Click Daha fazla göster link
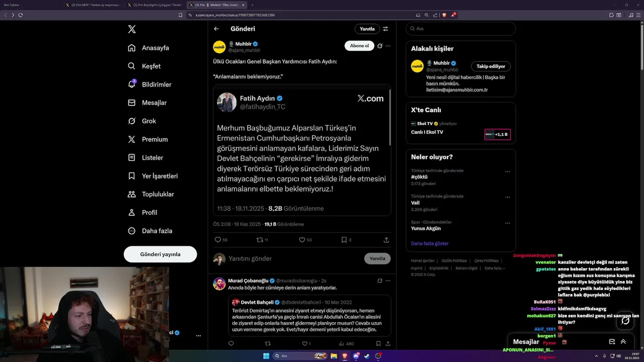 point(430,243)
